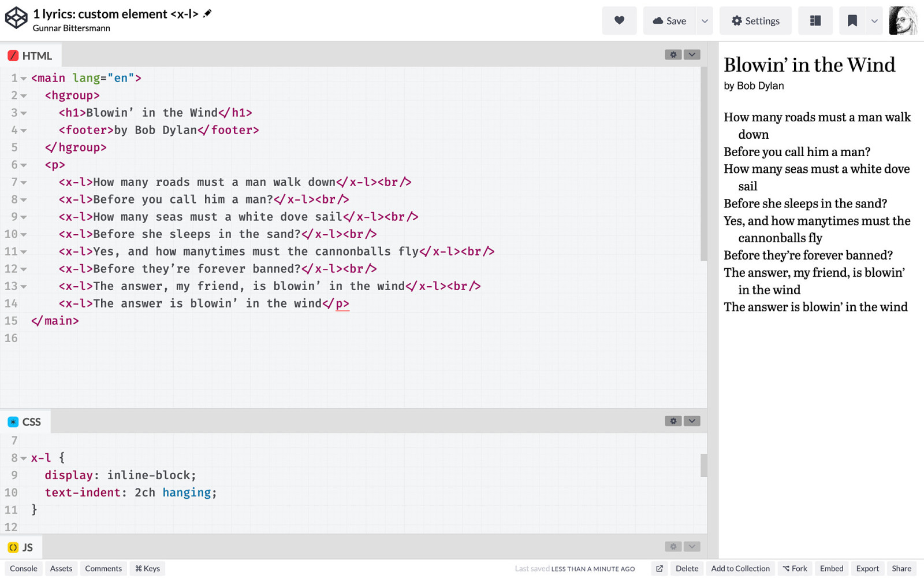Click the Gunnar Bittersmann author link
Image resolution: width=924 pixels, height=578 pixels.
pyautogui.click(x=71, y=28)
